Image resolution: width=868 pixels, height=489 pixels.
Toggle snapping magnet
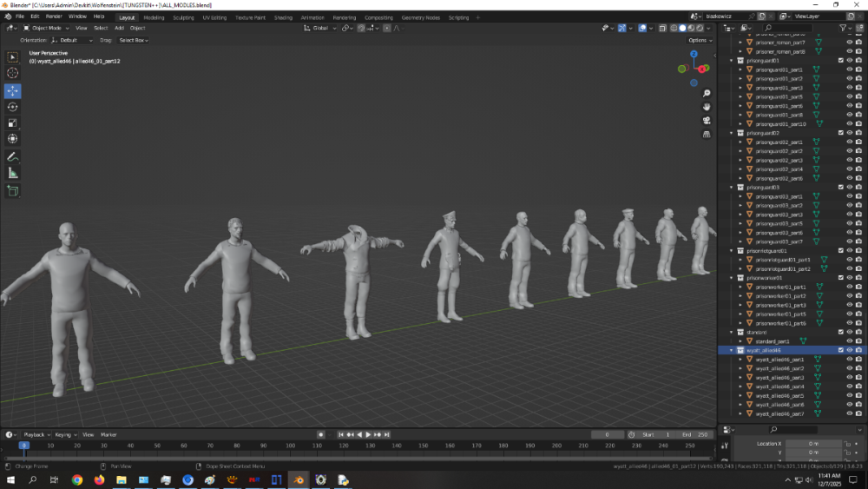tap(361, 28)
